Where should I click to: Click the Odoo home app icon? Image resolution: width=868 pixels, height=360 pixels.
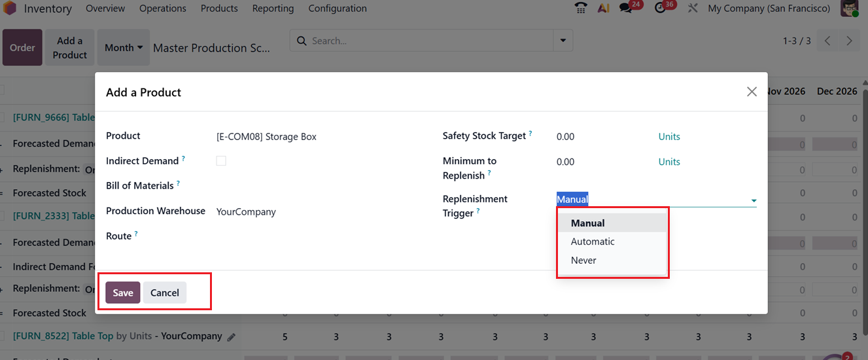9,9
